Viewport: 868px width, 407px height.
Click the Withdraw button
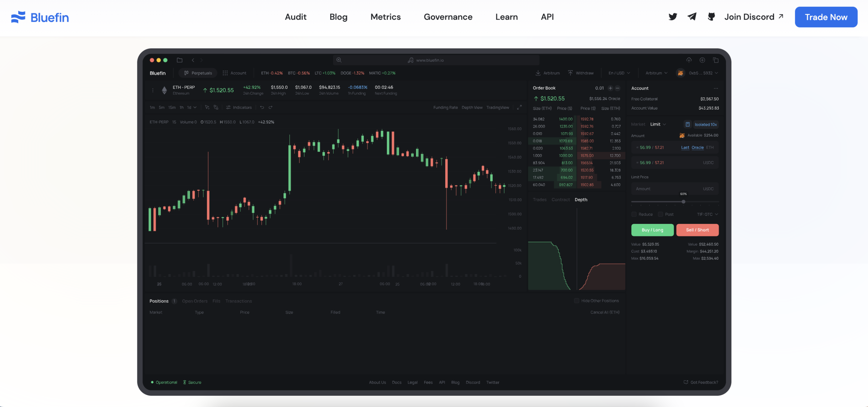tap(581, 73)
